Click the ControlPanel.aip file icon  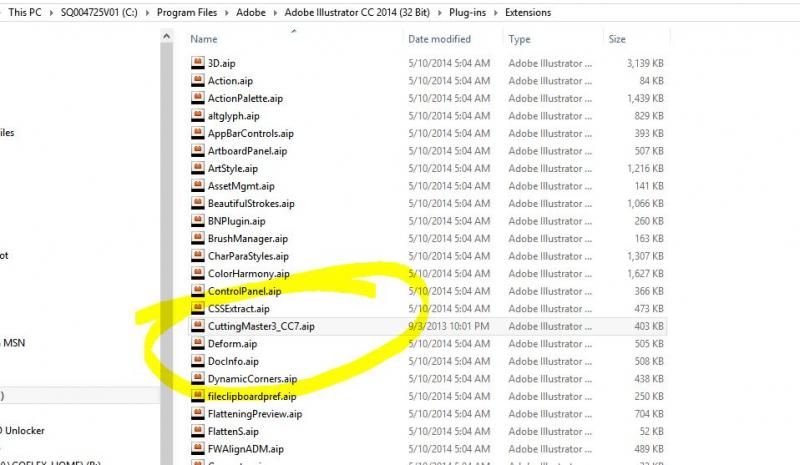click(197, 290)
